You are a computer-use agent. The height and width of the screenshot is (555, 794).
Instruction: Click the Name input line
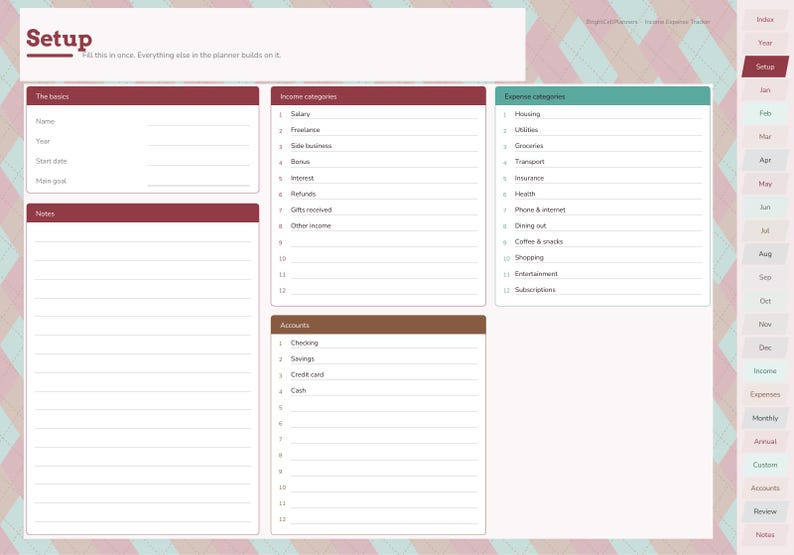click(198, 122)
